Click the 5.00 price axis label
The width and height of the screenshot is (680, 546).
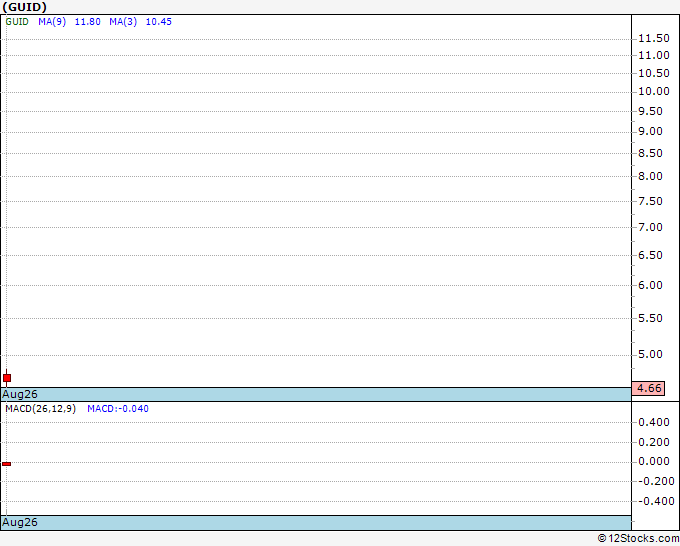click(651, 354)
